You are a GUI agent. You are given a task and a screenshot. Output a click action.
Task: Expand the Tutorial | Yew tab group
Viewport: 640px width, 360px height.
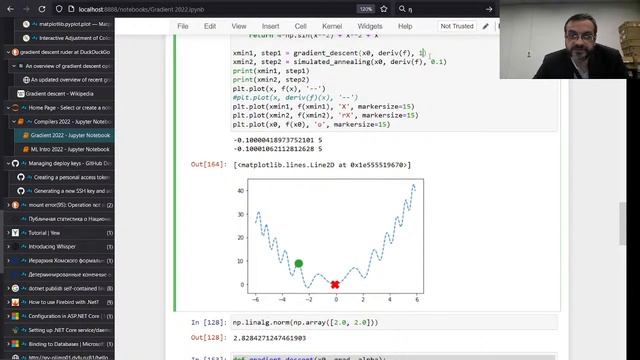(8, 233)
